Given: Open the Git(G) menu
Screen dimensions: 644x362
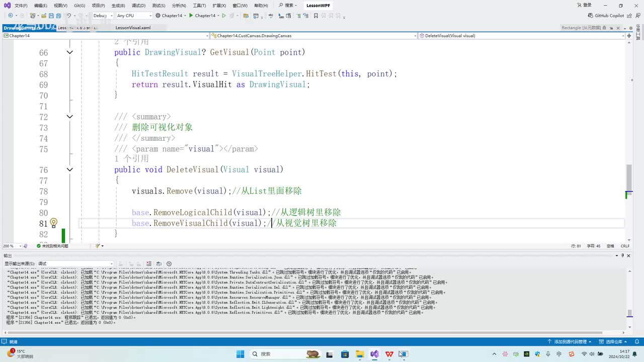Looking at the screenshot, I should pyautogui.click(x=79, y=6).
